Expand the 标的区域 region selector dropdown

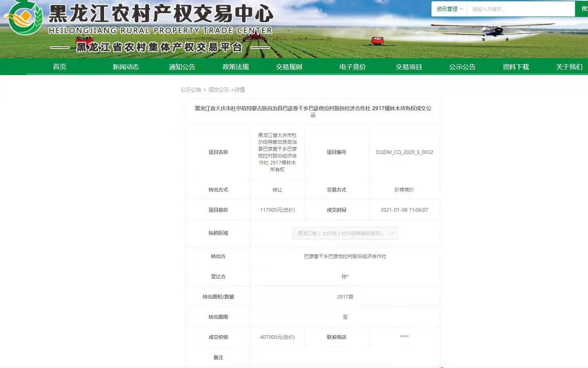coord(345,233)
